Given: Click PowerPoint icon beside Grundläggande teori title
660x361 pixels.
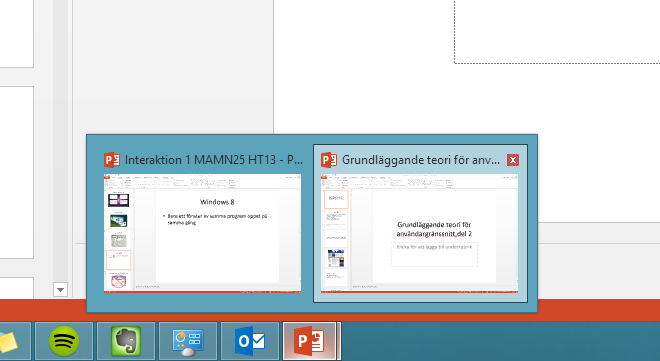Looking at the screenshot, I should pos(329,160).
